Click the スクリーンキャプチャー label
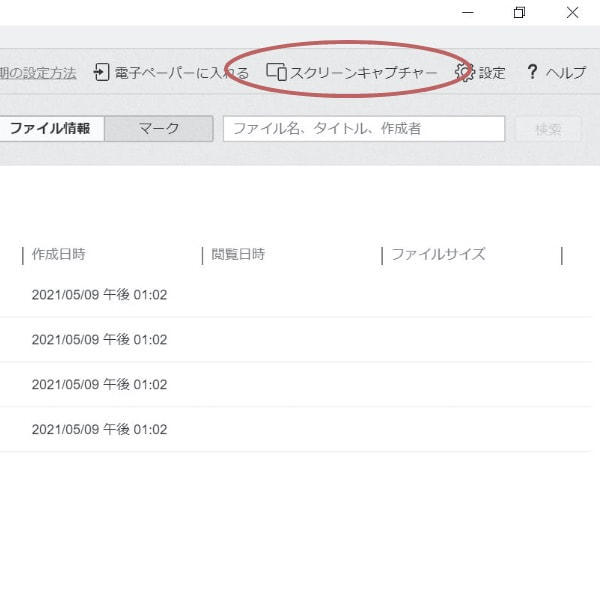Screen dimensions: 600x600 click(x=364, y=73)
